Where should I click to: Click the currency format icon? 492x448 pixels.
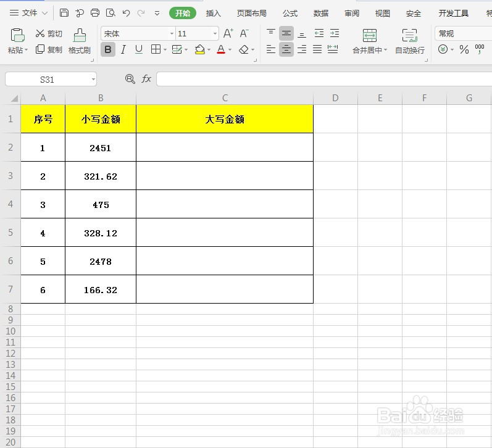tap(443, 49)
